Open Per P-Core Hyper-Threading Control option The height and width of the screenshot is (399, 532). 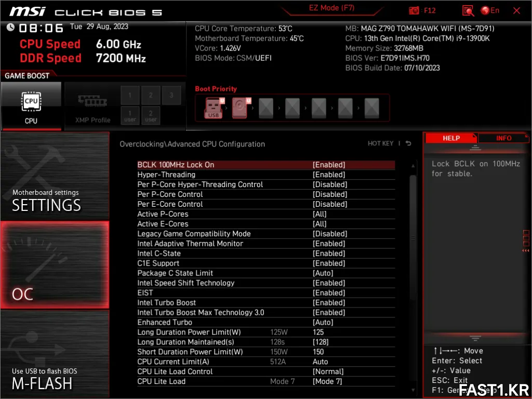[x=266, y=184]
